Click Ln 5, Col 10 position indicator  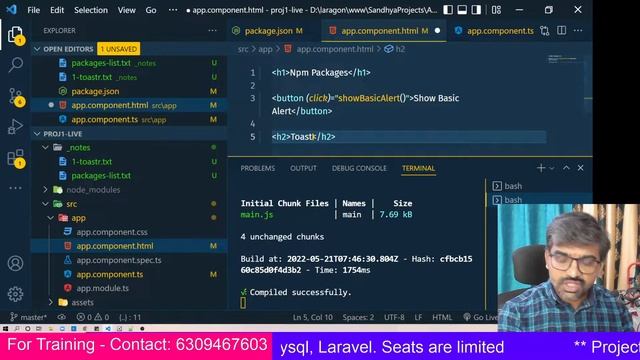(x=313, y=317)
